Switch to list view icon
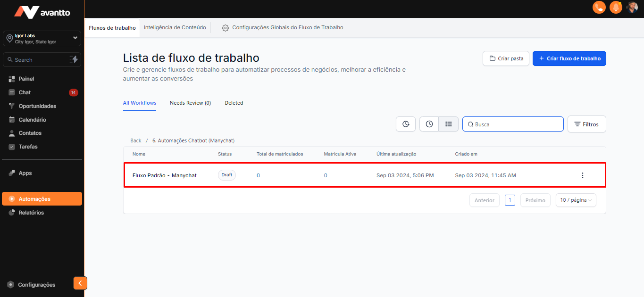 tap(449, 124)
